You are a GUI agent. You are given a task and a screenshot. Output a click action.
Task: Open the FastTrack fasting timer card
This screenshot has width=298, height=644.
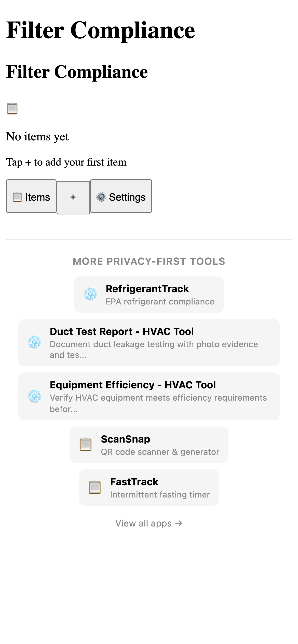(x=148, y=488)
